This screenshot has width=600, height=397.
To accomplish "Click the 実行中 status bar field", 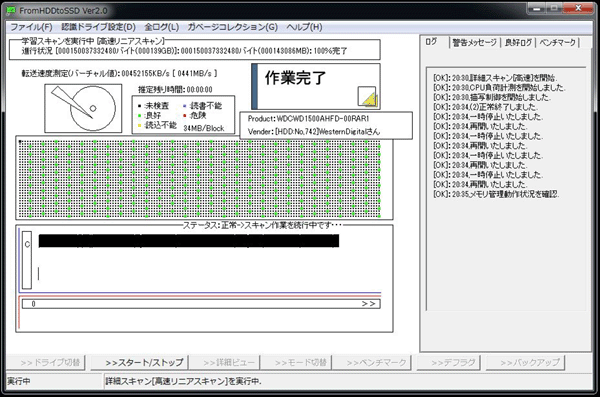I will (x=54, y=381).
